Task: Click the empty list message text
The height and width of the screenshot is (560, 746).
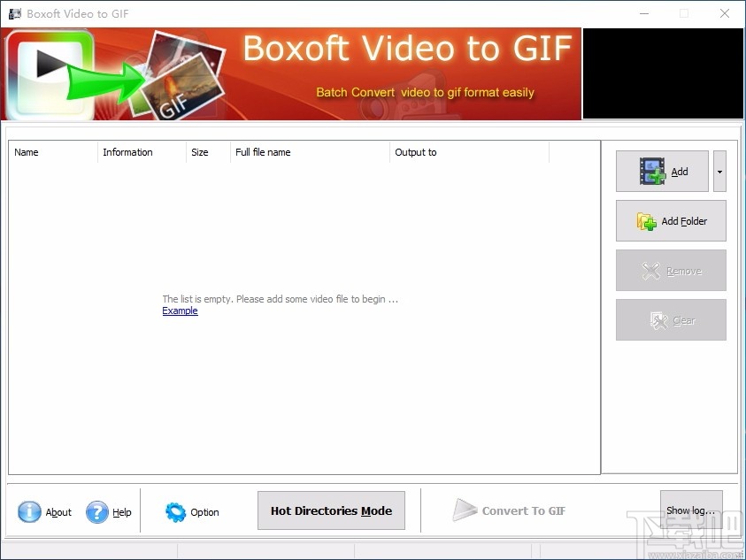Action: 280,299
